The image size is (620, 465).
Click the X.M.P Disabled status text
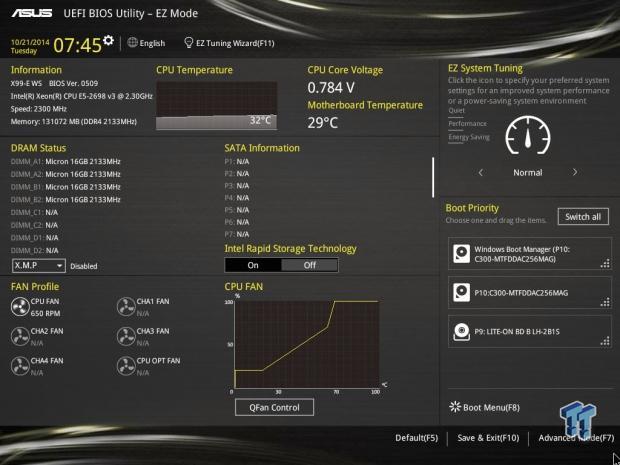pyautogui.click(x=84, y=266)
